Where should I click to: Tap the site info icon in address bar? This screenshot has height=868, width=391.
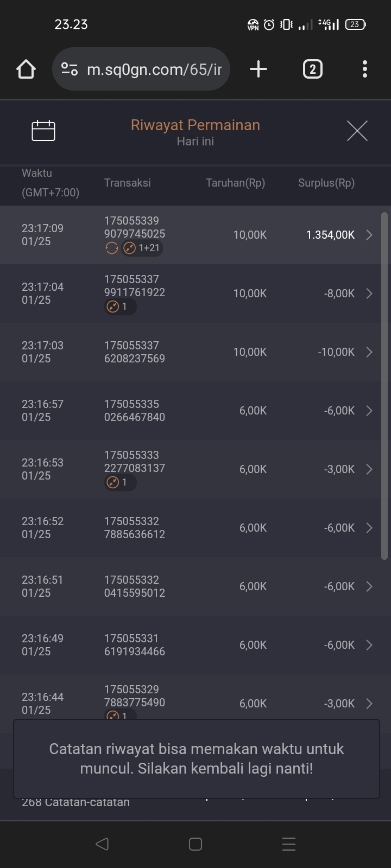click(x=70, y=69)
